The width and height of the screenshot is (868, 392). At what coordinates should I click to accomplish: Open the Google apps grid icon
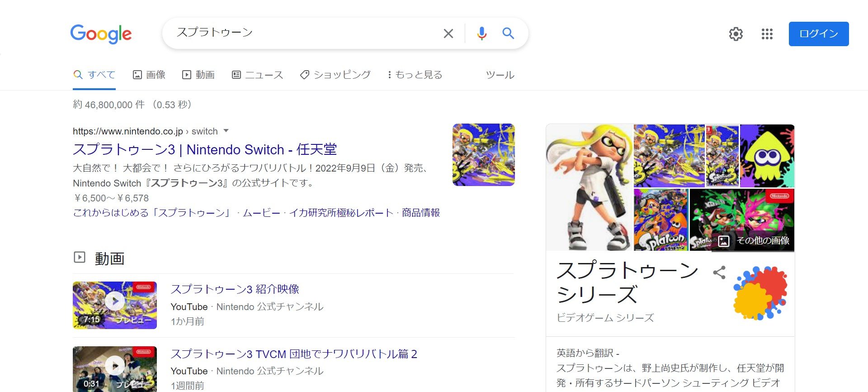[x=767, y=34]
